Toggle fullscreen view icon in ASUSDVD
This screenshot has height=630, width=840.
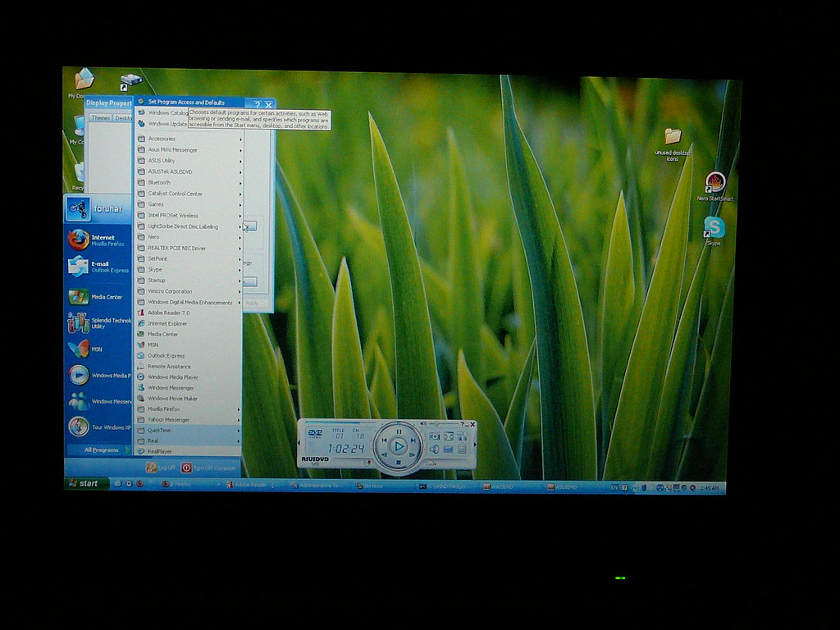point(449,436)
